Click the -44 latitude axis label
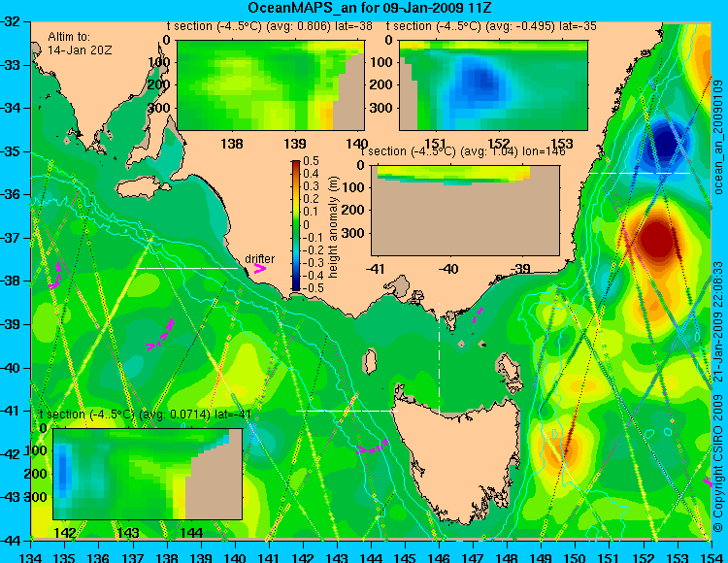This screenshot has height=563, width=728. (13, 541)
